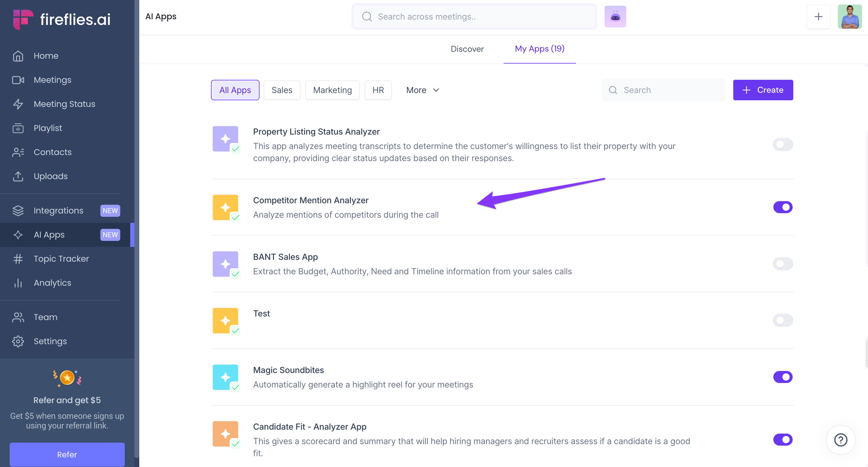Disable the Competitor Mention Analyzer toggle
The image size is (868, 467).
tap(782, 207)
